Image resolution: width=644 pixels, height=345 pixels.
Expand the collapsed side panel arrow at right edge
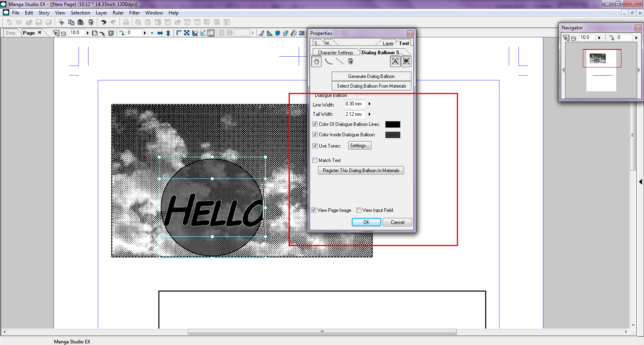640,182
